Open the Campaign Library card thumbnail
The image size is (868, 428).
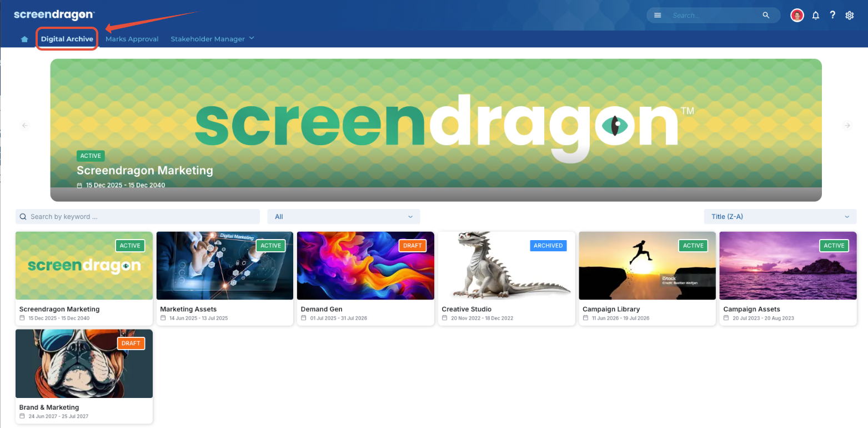[x=647, y=266]
